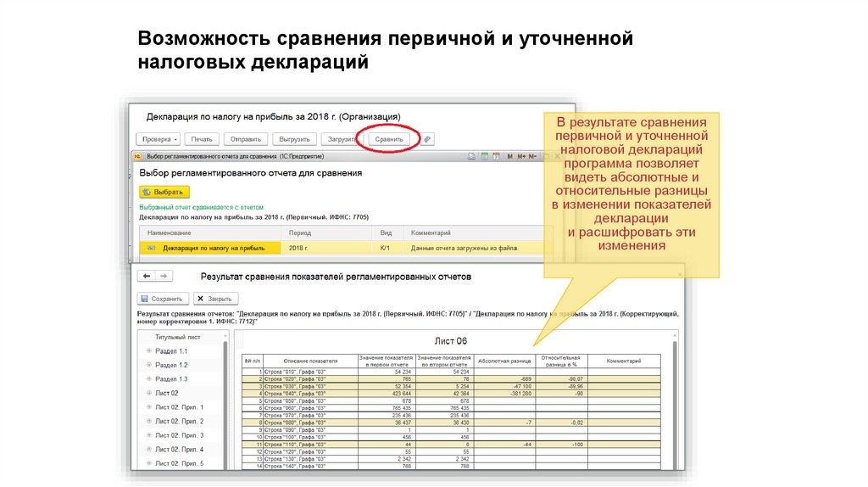Select Титульный лист in the section tree
Screen dimensions: 868x487
point(178,337)
